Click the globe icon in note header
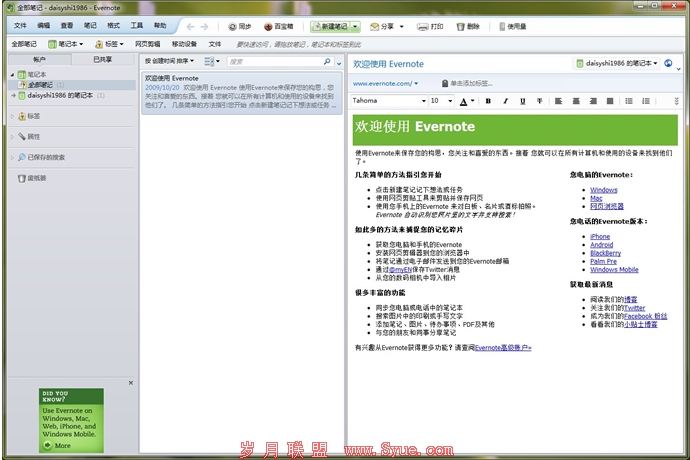This screenshot has height=460, width=690. [x=668, y=63]
